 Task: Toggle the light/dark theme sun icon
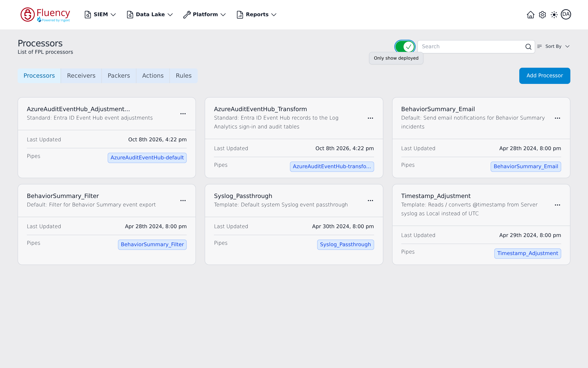(554, 15)
